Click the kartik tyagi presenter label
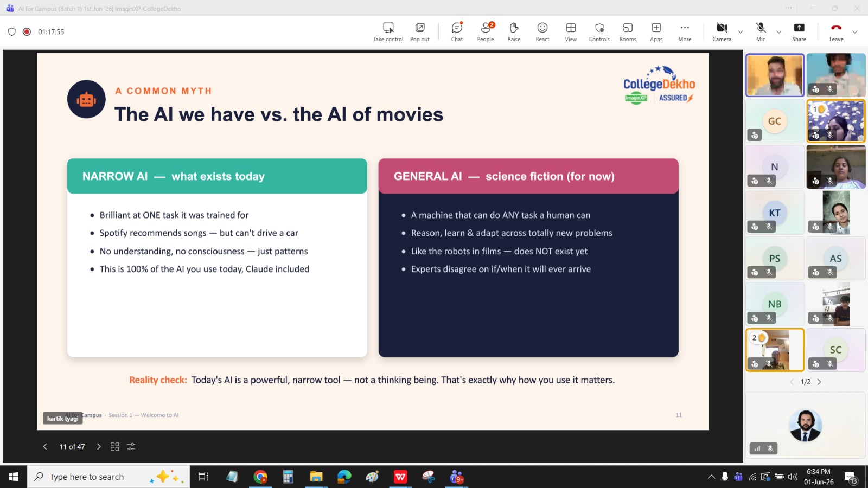 tap(63, 419)
